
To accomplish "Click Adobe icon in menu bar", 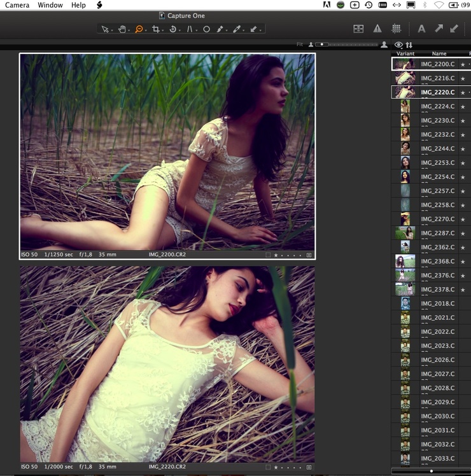I will tap(327, 5).
